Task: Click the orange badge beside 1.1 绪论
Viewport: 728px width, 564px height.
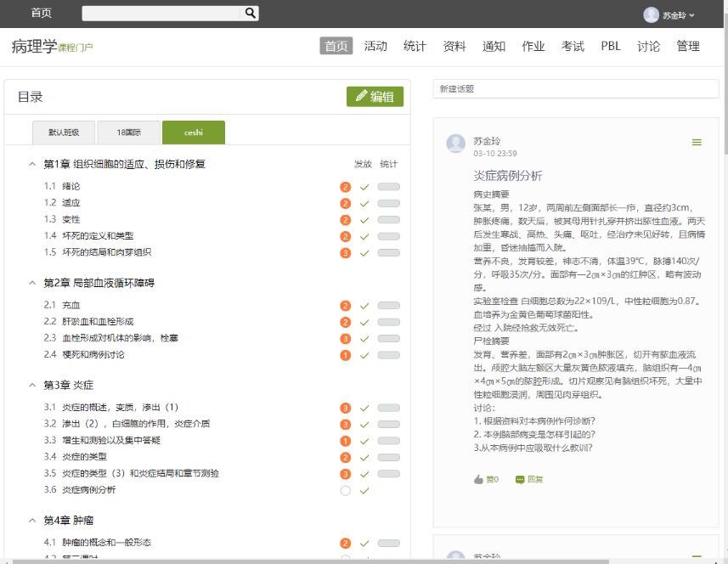Action: click(345, 187)
